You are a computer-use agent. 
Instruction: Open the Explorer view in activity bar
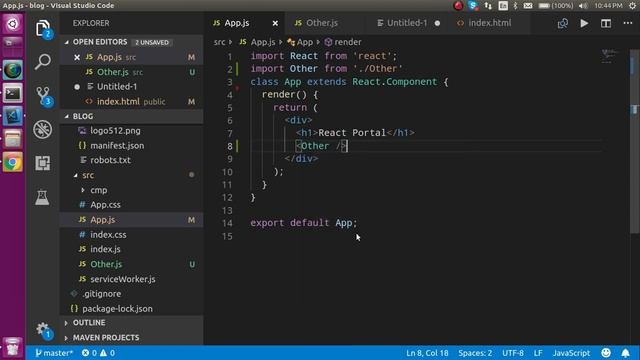tap(43, 29)
